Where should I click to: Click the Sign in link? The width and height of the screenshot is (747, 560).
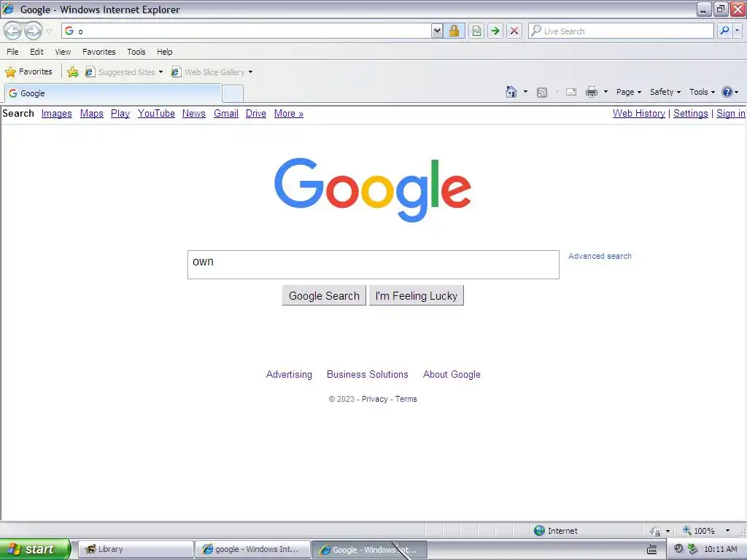coord(730,113)
